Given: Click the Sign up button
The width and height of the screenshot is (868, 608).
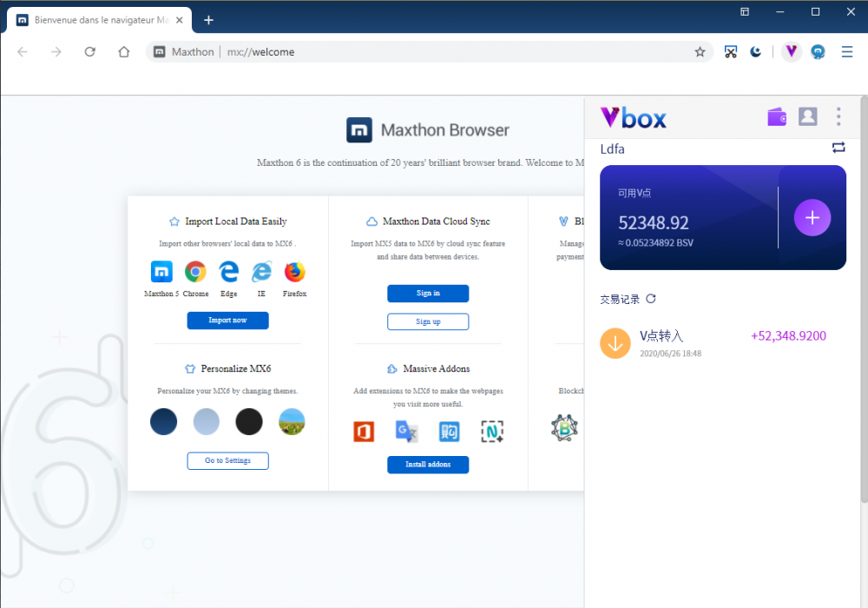Looking at the screenshot, I should click(428, 321).
